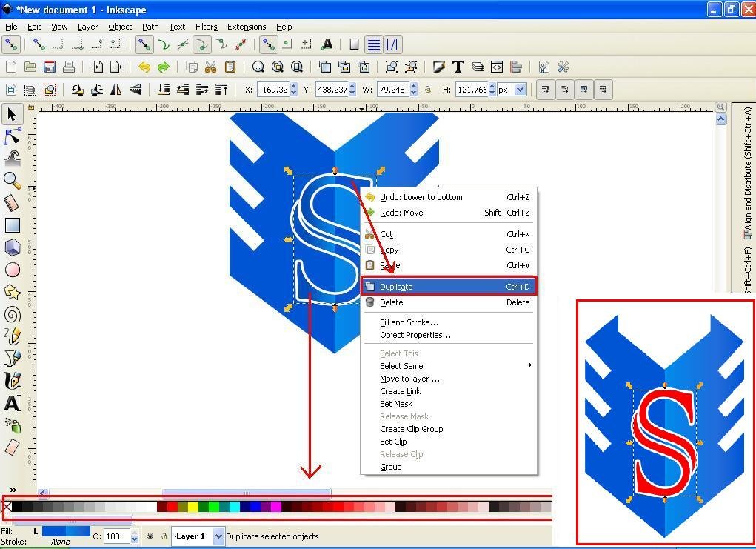Select the Eraser tool
The image size is (756, 549).
(x=12, y=447)
